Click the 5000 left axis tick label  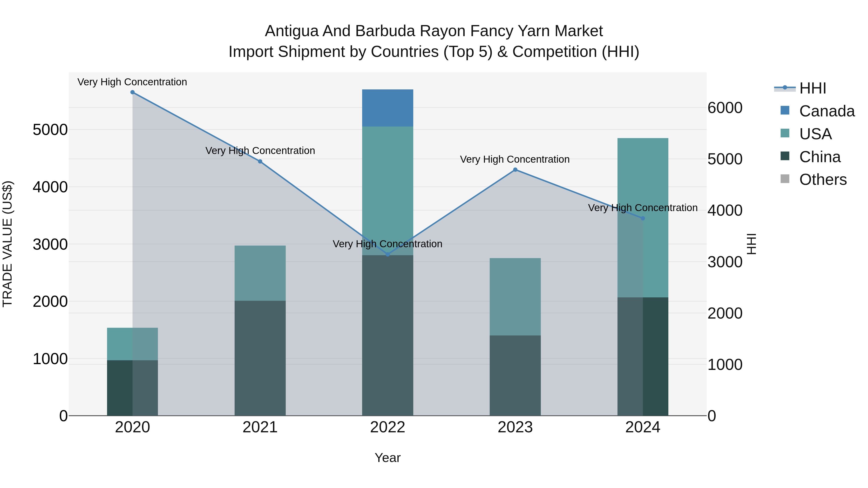pos(50,130)
